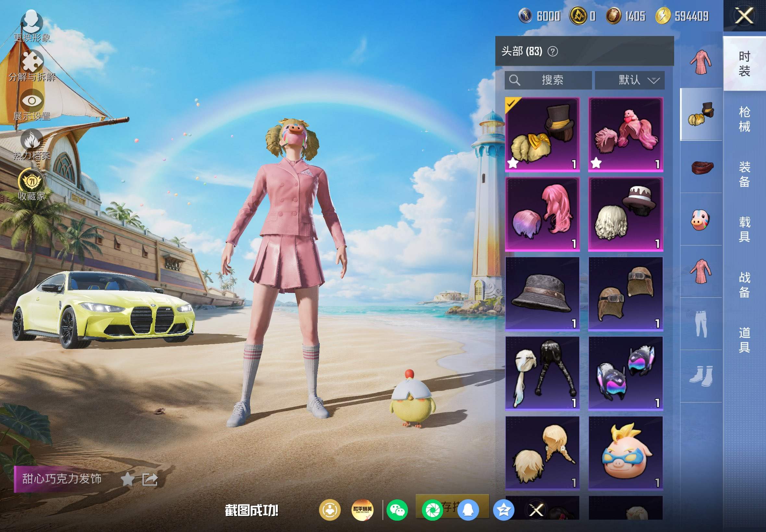The height and width of the screenshot is (532, 766).
Task: Choose pig mask face category icon
Action: click(x=701, y=219)
